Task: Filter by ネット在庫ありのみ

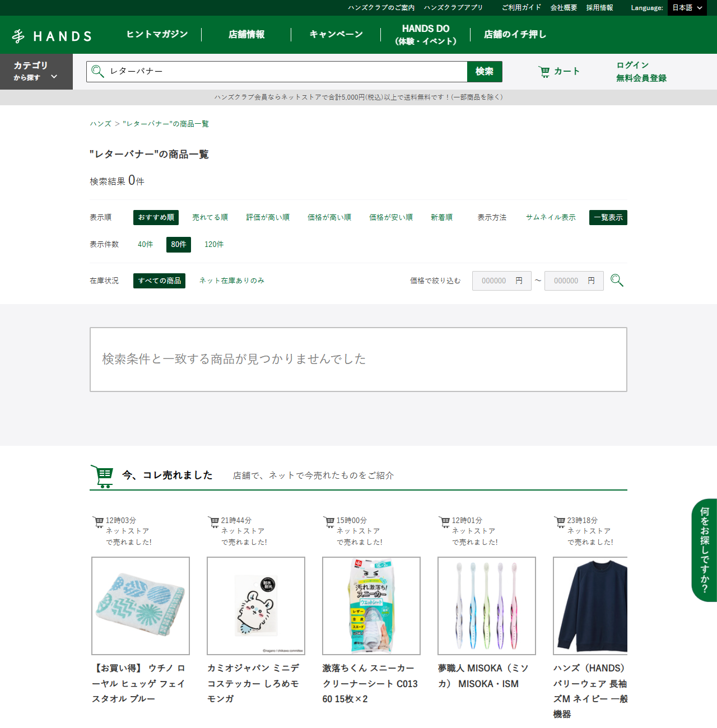Action: (232, 281)
